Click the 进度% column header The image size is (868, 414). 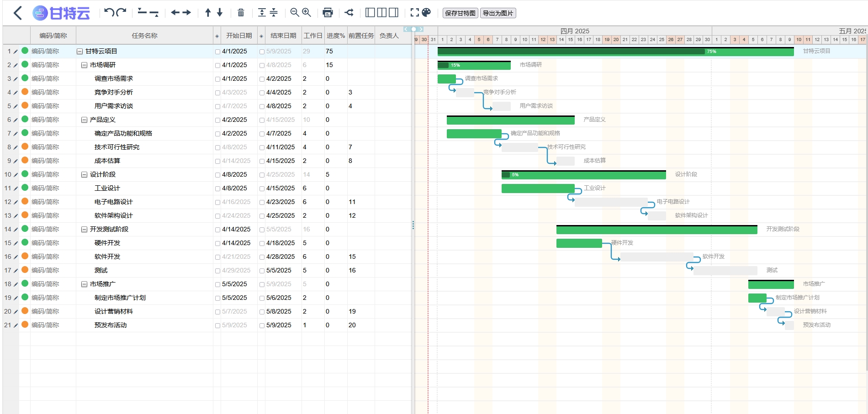[336, 36]
